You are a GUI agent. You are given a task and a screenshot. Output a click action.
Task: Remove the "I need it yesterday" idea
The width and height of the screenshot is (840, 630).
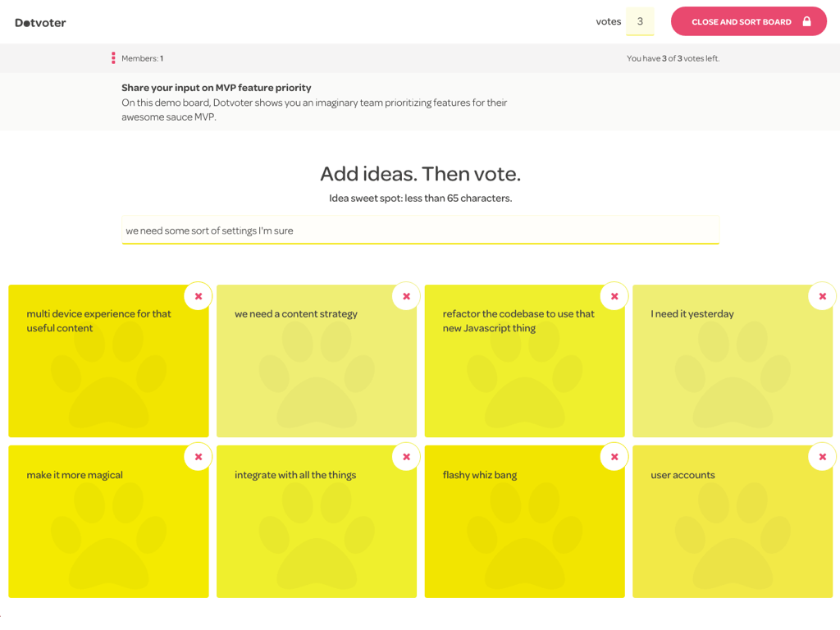pyautogui.click(x=822, y=296)
